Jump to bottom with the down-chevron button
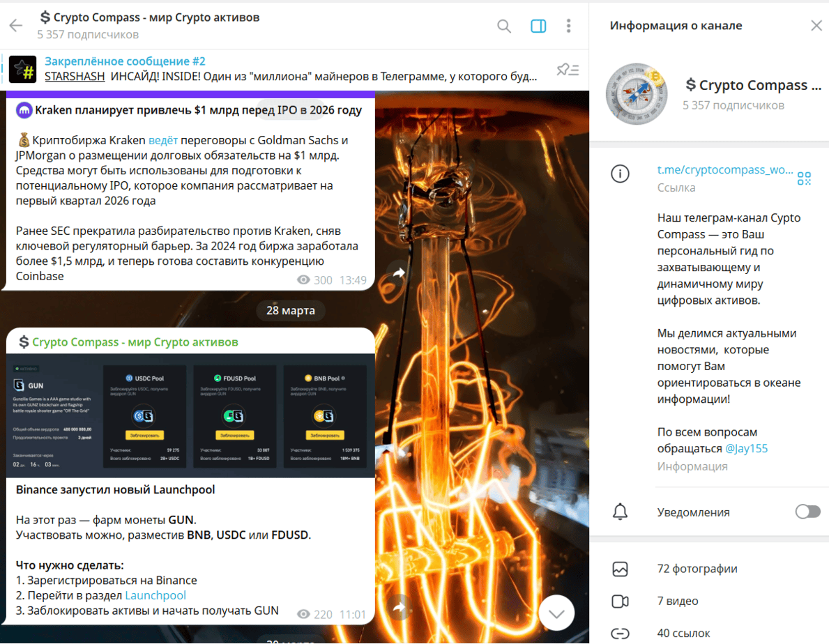Viewport: 829px width, 644px height. coord(556,613)
